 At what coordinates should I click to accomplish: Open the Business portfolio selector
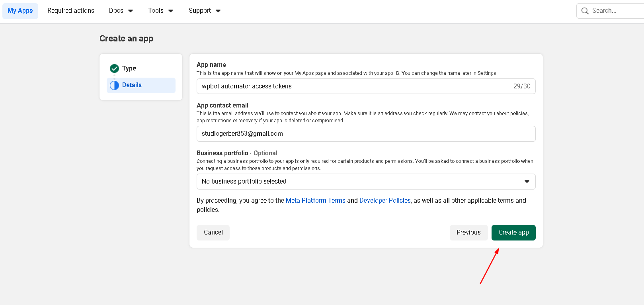click(366, 182)
